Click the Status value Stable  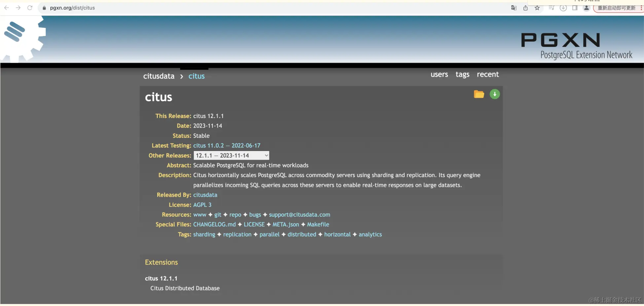coord(201,136)
